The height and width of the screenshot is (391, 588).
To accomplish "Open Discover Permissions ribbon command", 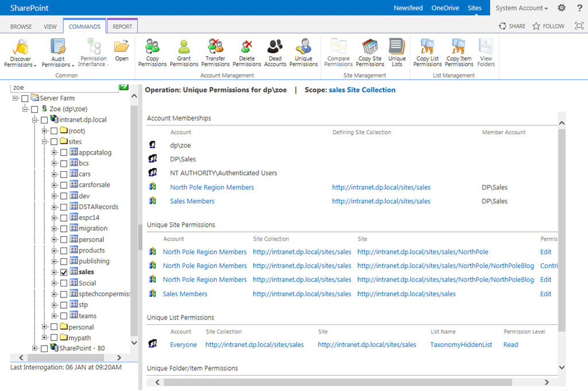I will tap(20, 53).
